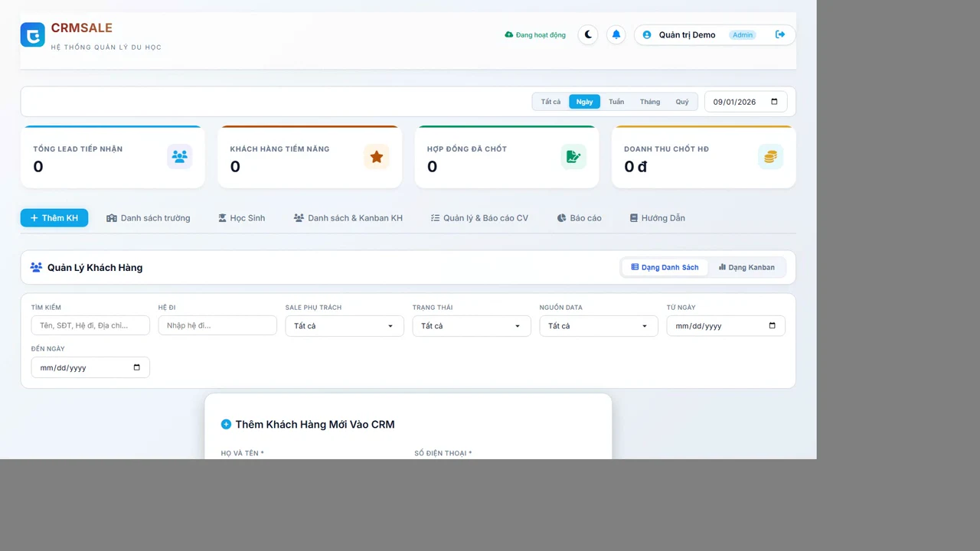The height and width of the screenshot is (551, 980).
Task: Click the logout arrow icon
Action: [780, 34]
